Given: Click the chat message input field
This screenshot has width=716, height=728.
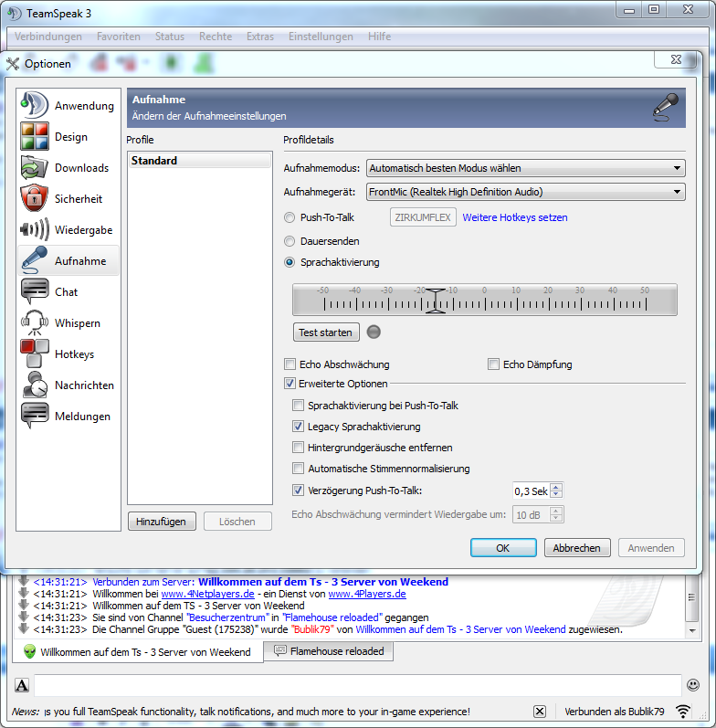Looking at the screenshot, I should [357, 685].
